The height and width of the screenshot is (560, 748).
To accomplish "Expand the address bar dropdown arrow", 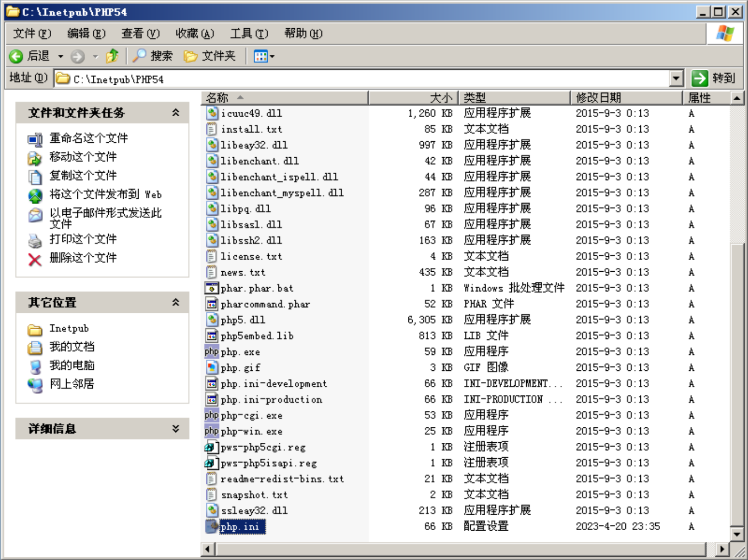I will (676, 79).
